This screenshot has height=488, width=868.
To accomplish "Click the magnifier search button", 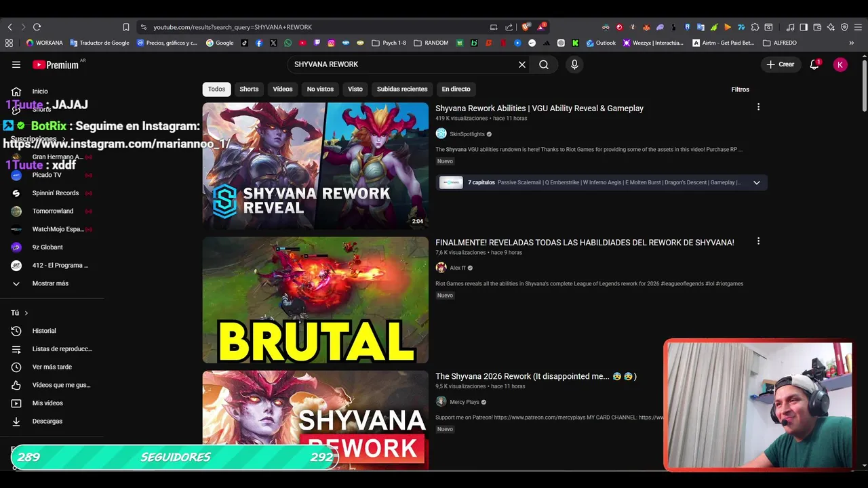I will [544, 64].
